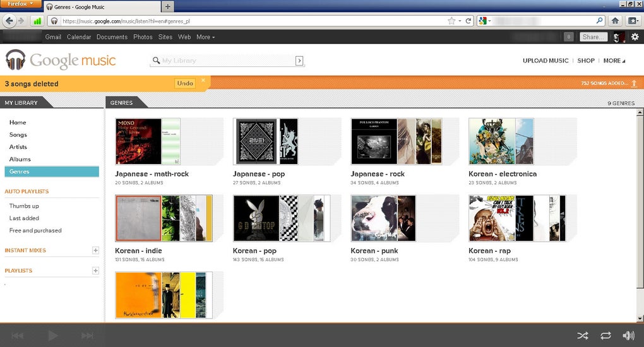This screenshot has width=644, height=347.
Task: Open Firefox home page
Action: point(615,21)
